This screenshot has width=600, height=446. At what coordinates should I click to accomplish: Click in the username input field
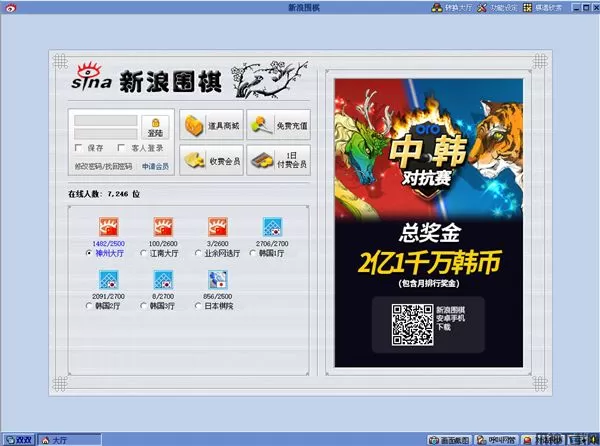coord(106,120)
